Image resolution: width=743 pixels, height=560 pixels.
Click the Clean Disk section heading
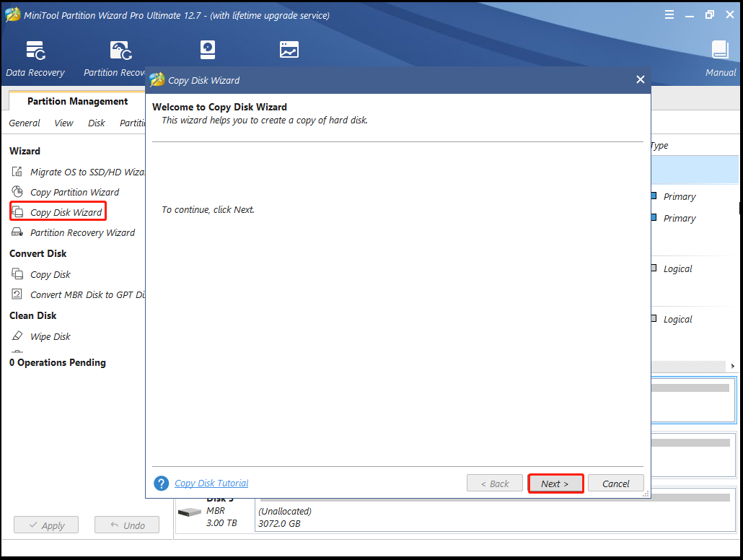point(32,315)
